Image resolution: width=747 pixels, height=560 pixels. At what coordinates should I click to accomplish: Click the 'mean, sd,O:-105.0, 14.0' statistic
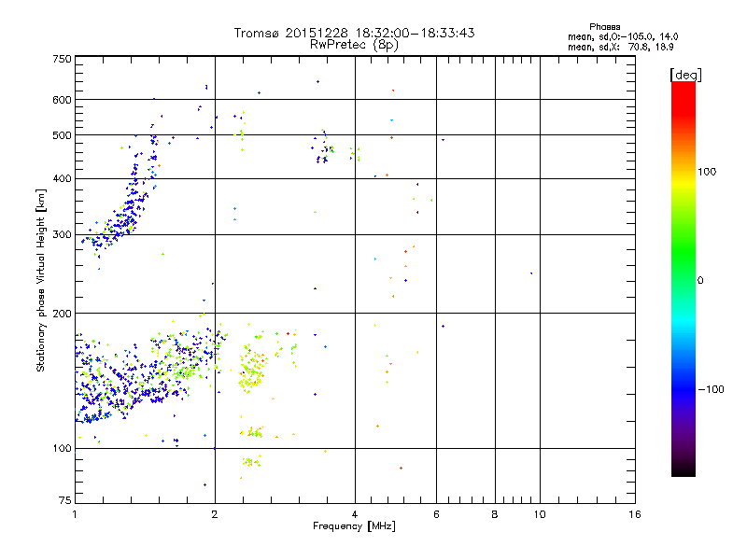[623, 36]
